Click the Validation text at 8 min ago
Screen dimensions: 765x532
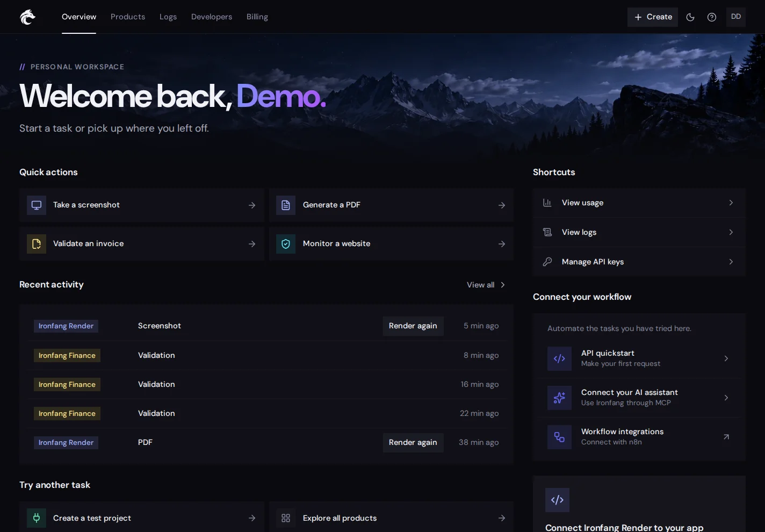click(156, 355)
